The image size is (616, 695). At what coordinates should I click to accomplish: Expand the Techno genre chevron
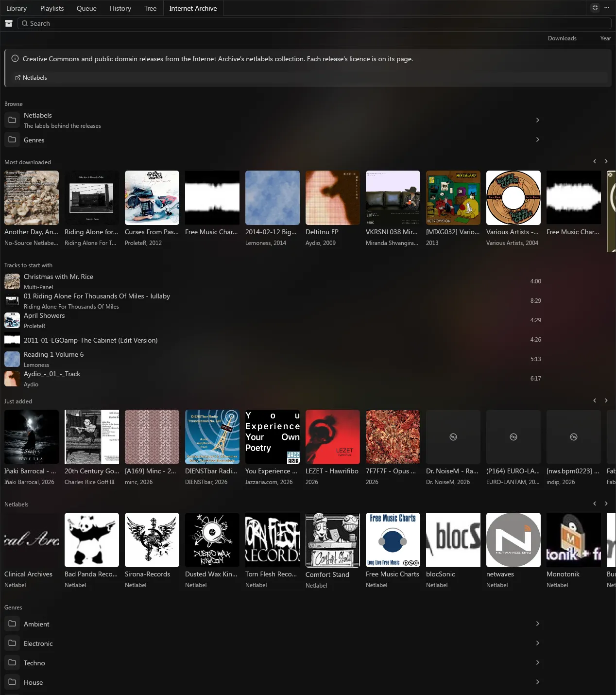click(537, 662)
